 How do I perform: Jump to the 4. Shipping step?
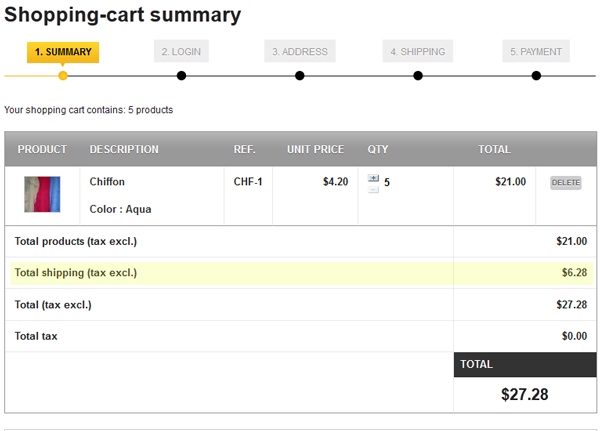pos(418,52)
